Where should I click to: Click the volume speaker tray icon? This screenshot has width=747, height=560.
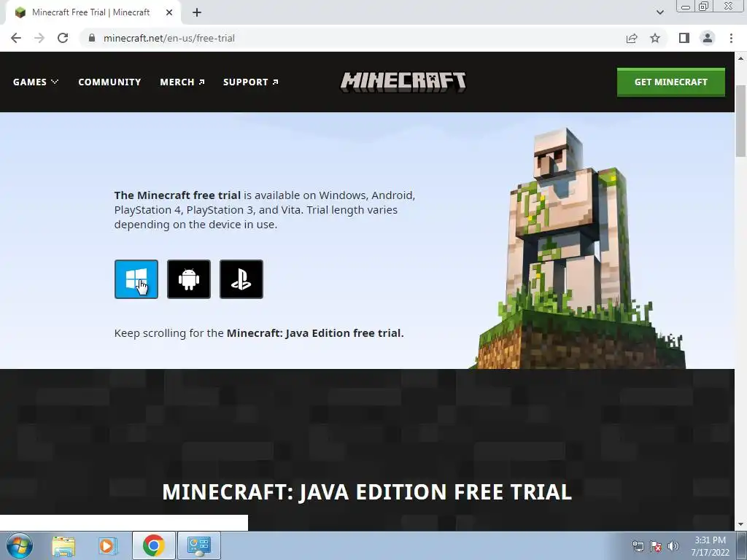673,546
